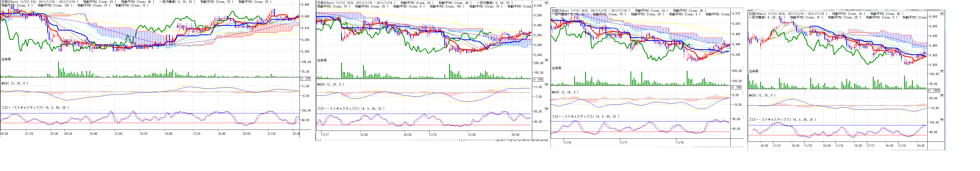Click the 出来高 label in the 5-minute chart
980x171 pixels.
(x=6, y=59)
